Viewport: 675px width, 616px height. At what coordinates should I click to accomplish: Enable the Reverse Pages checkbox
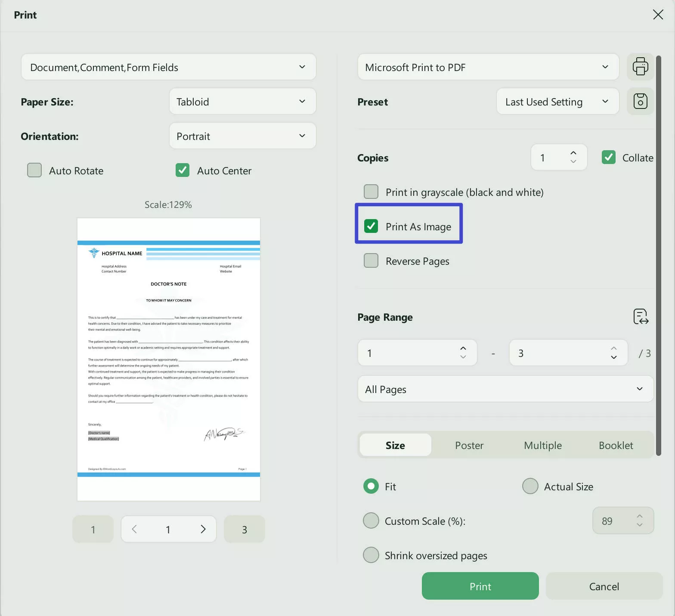[x=371, y=260]
